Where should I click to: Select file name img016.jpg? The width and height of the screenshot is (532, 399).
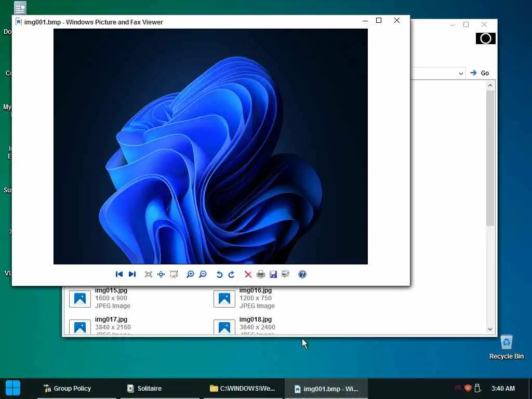pyautogui.click(x=256, y=290)
